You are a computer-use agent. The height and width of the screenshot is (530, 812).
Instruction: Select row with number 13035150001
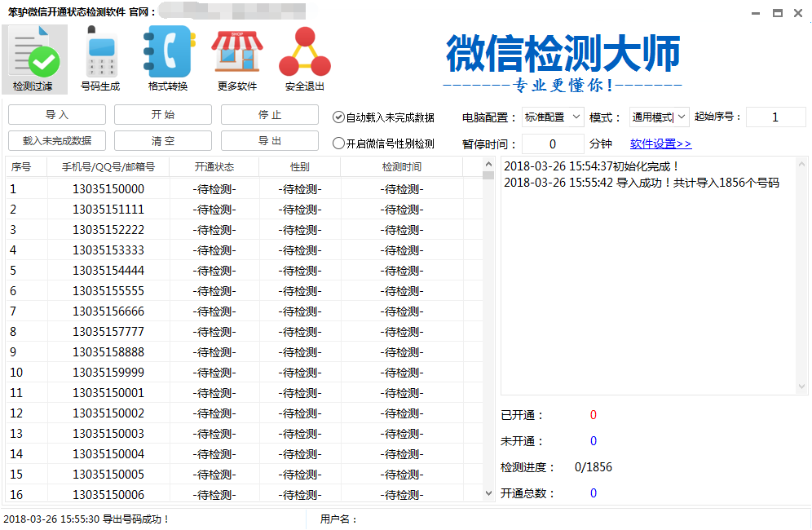(x=245, y=393)
